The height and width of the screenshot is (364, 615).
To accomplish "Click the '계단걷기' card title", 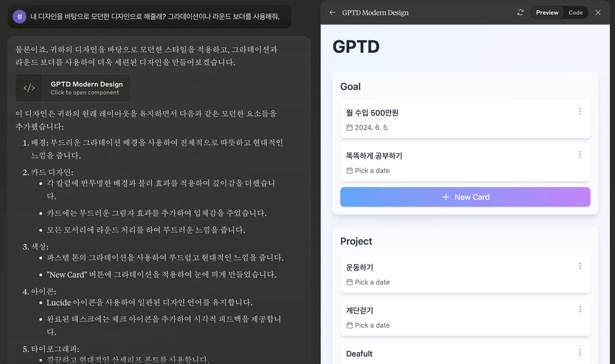I will pos(360,311).
